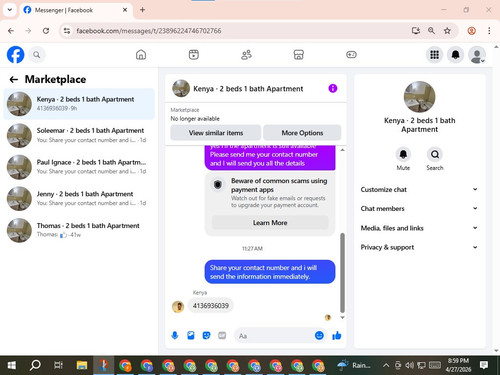This screenshot has height=375, width=500.
Task: Click the chat header listing title
Action: click(248, 89)
